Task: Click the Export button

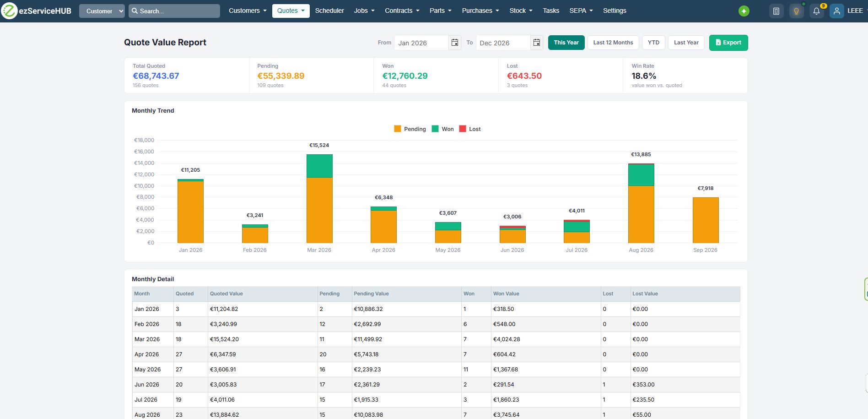Action: [x=728, y=43]
